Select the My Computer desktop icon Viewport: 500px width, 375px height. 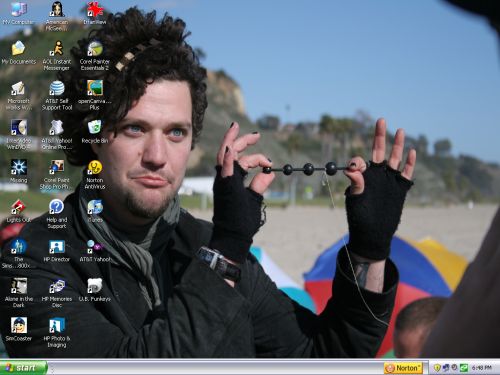(18, 13)
